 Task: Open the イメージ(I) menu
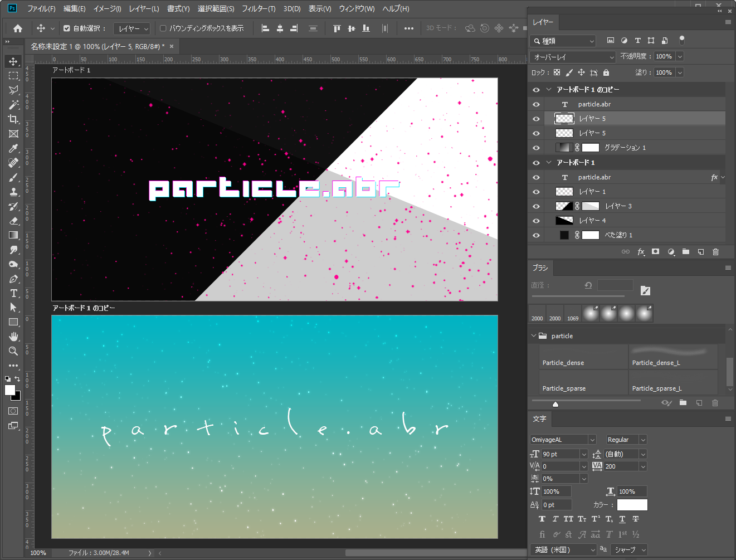tap(107, 9)
